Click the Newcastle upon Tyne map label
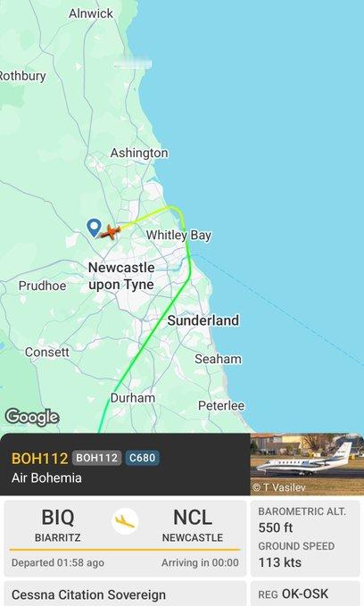Image resolution: width=364 pixels, height=606 pixels. 121,276
